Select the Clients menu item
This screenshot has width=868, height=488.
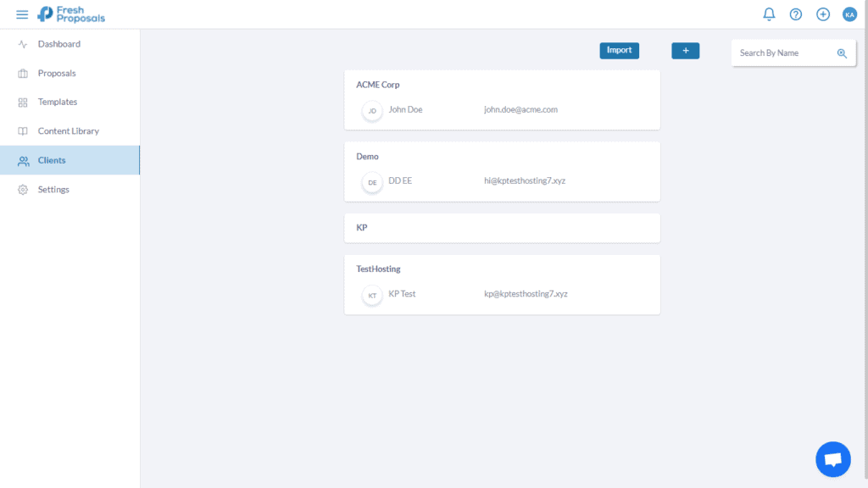[x=53, y=160]
